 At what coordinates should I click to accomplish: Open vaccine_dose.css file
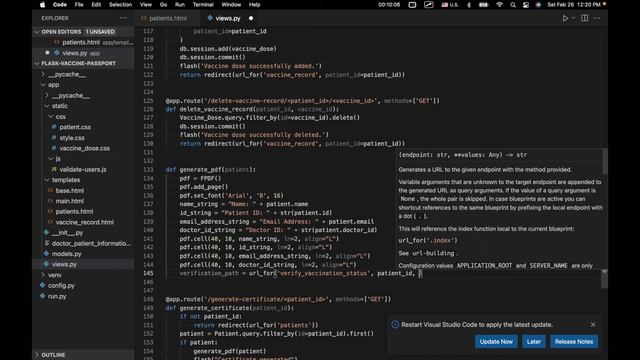(84, 149)
